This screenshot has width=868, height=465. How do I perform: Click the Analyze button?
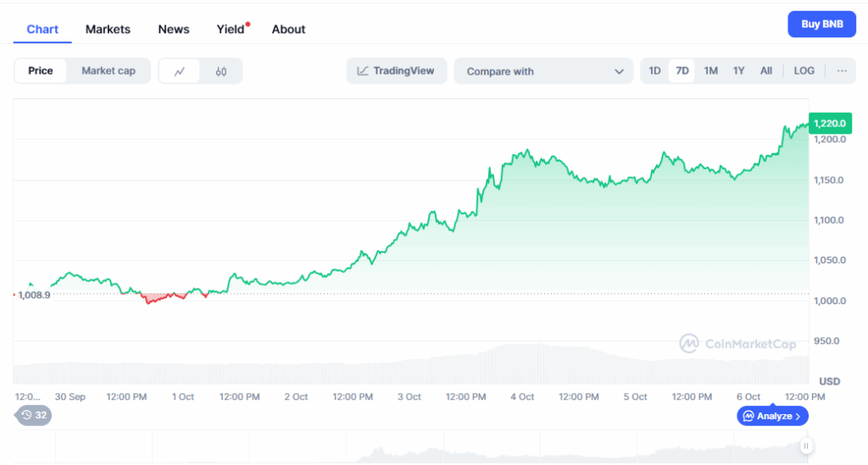(x=772, y=416)
